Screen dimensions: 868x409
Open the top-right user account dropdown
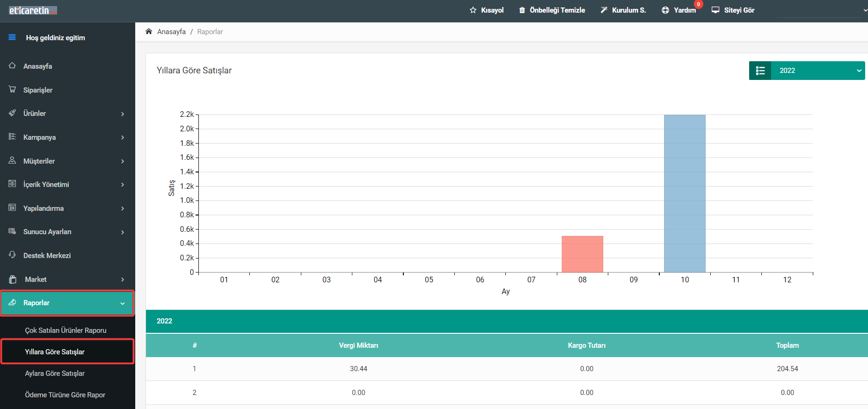821,10
